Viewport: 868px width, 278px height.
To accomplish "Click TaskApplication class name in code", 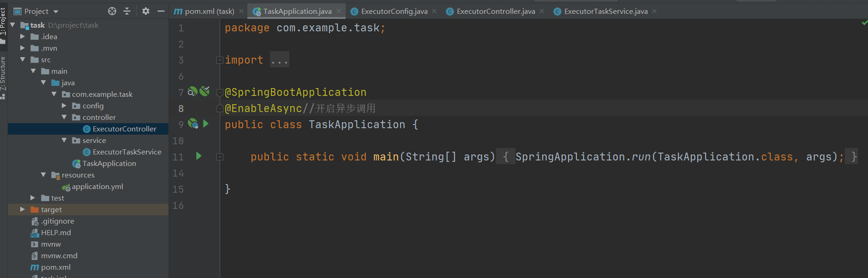I will tap(357, 124).
